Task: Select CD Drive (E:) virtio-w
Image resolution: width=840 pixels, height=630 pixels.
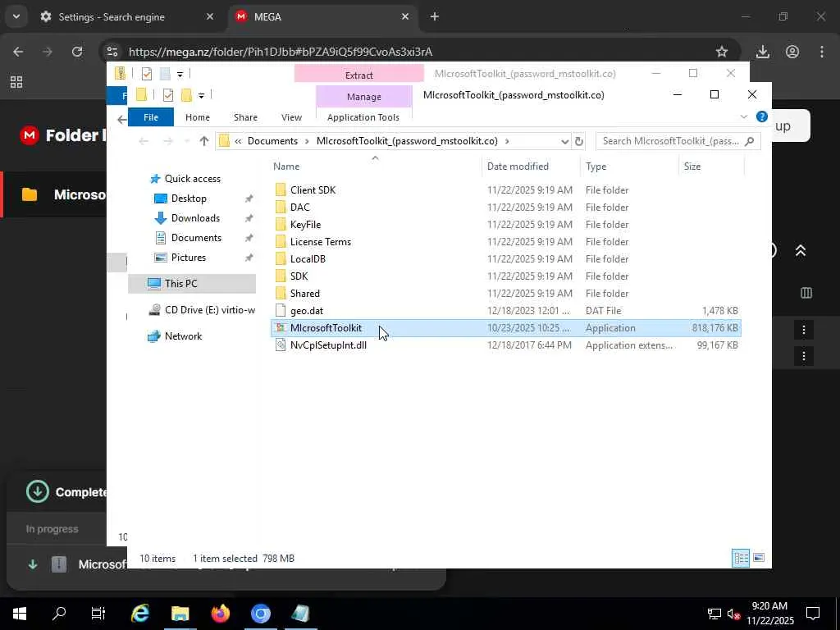Action: tap(209, 310)
